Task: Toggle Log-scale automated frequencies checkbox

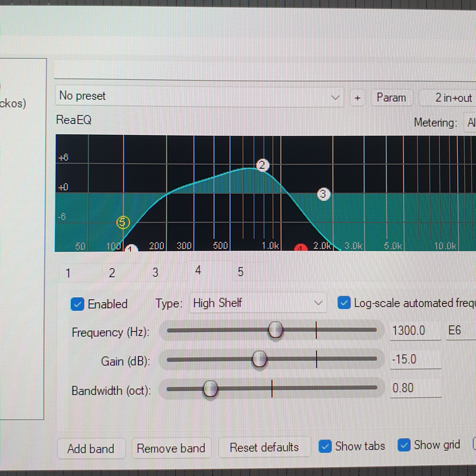Action: pyautogui.click(x=344, y=303)
